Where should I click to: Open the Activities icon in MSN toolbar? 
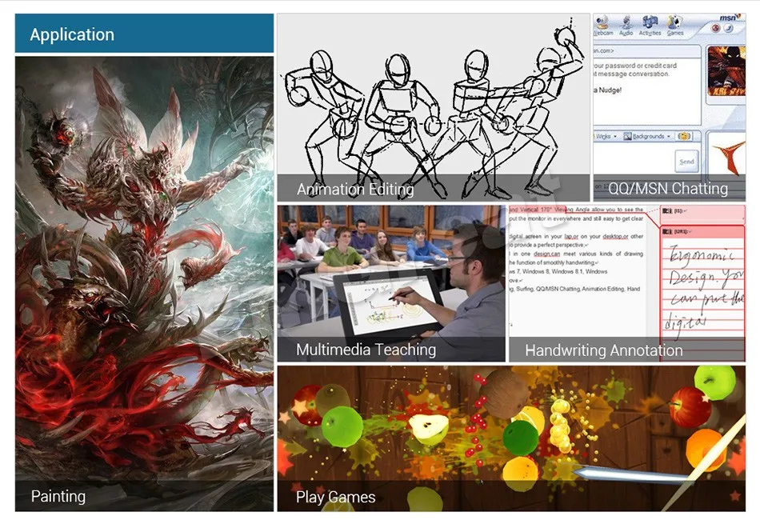click(x=650, y=25)
